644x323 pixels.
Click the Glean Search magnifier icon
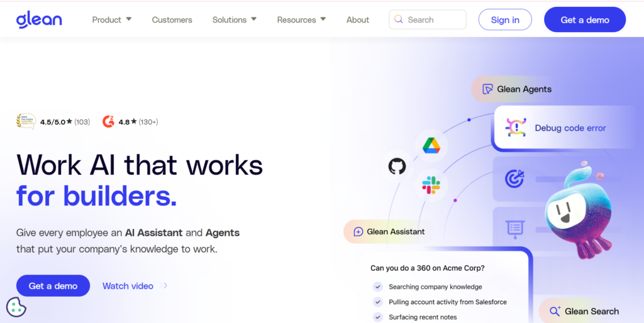tap(555, 311)
